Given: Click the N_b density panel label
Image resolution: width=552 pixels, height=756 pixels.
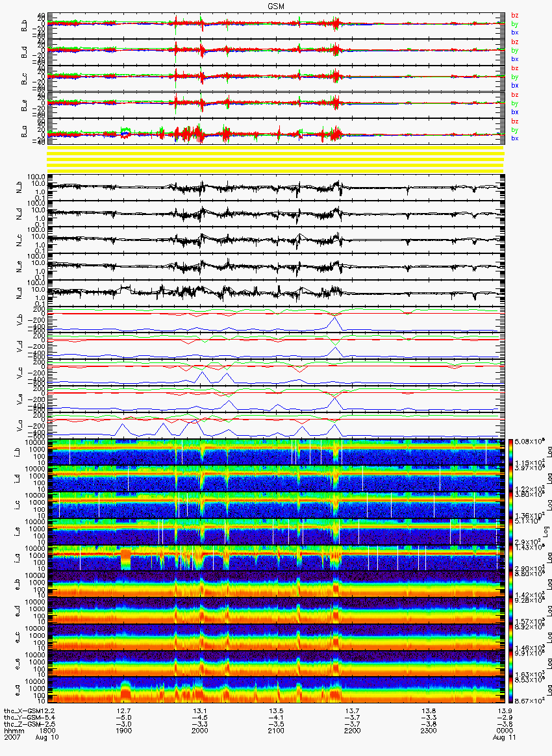Looking at the screenshot, I should point(19,186).
